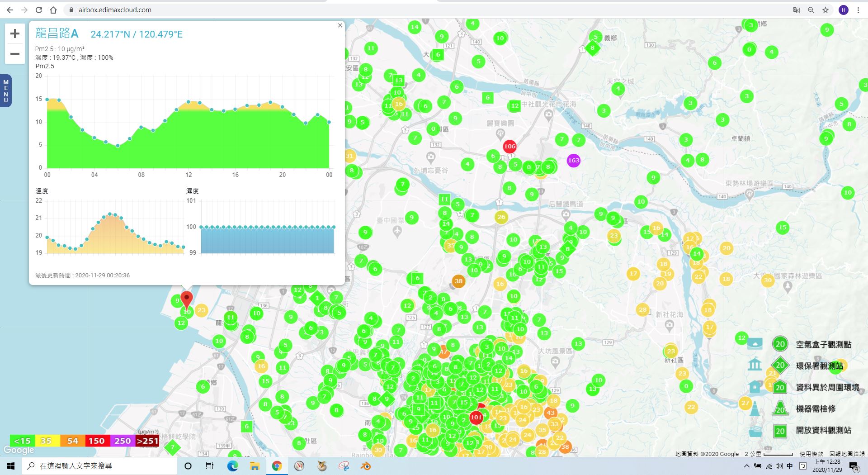Click the 最後更新時間 timestamp text
The height and width of the screenshot is (475, 868).
tap(82, 275)
